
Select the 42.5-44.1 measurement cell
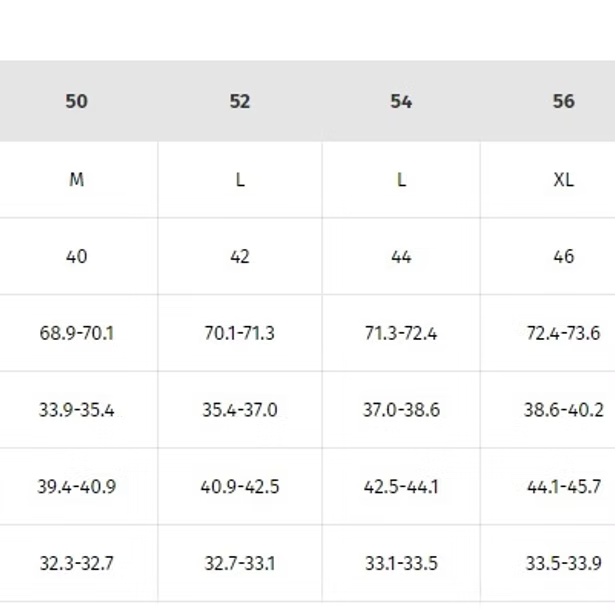click(401, 487)
